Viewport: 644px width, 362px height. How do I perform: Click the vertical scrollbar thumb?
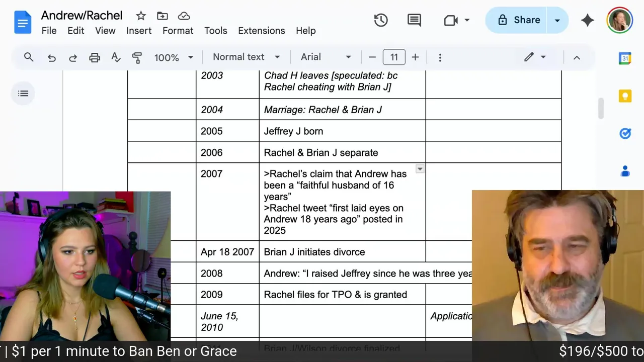600,109
